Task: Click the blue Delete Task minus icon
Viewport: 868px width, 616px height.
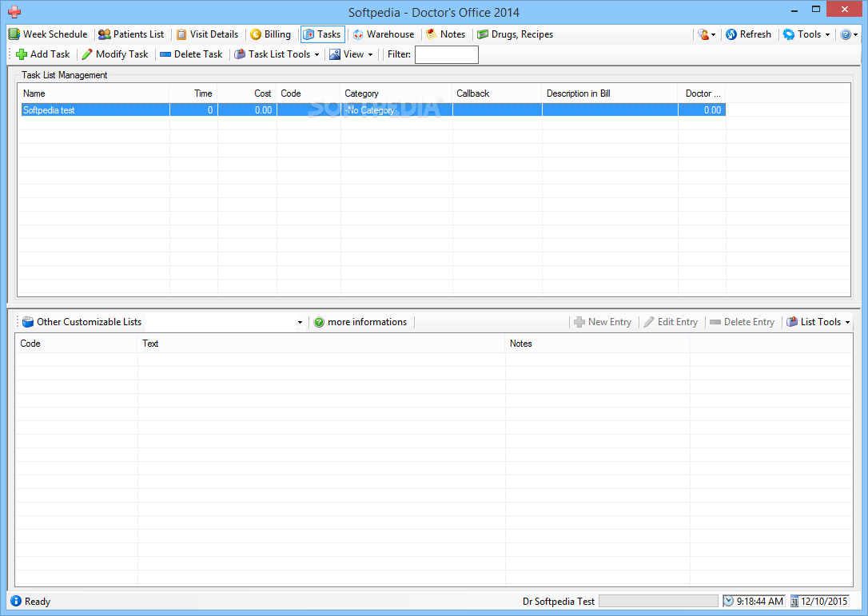Action: (x=165, y=54)
